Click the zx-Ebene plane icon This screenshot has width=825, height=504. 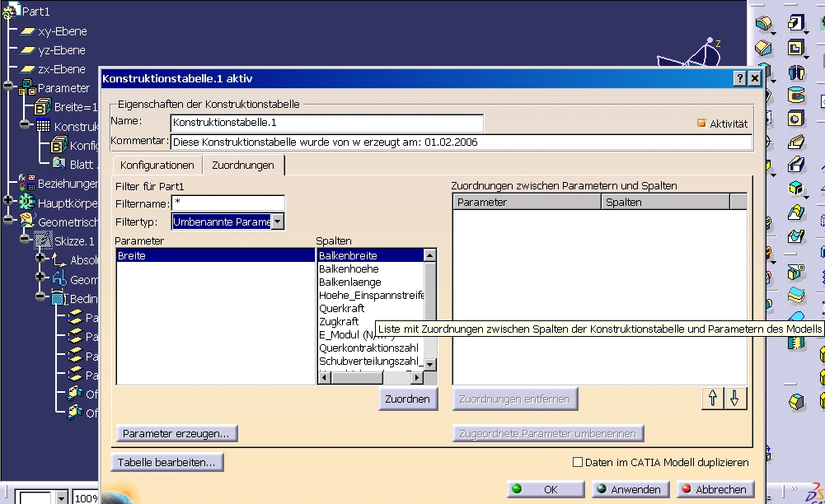pos(27,69)
